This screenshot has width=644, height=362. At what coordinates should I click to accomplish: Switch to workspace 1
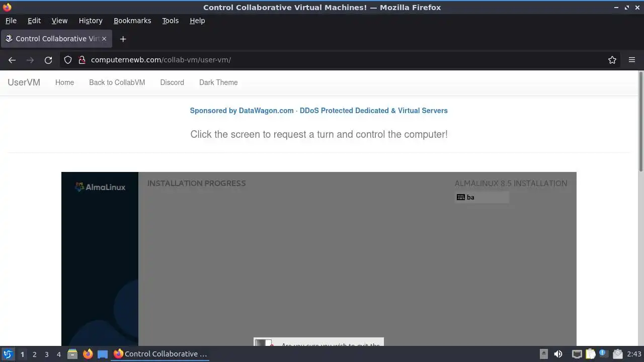point(22,354)
